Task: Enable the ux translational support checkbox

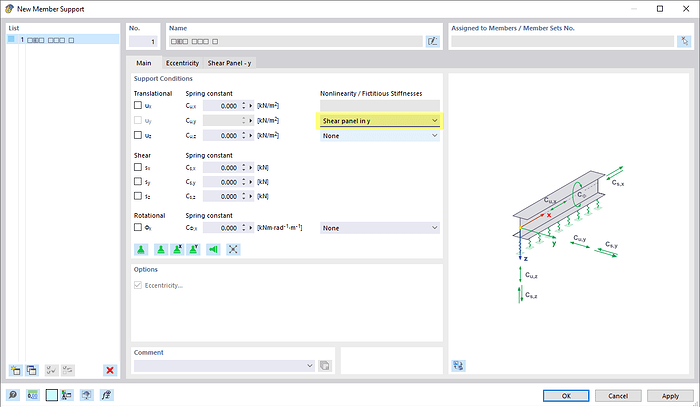Action: pyautogui.click(x=139, y=105)
